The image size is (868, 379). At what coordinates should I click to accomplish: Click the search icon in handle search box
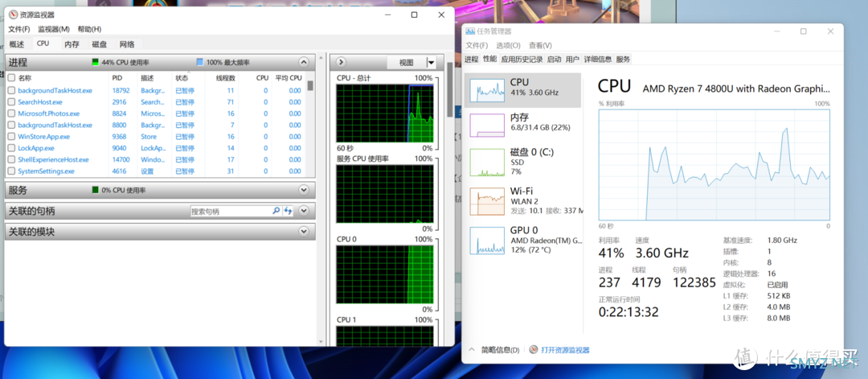click(x=276, y=211)
